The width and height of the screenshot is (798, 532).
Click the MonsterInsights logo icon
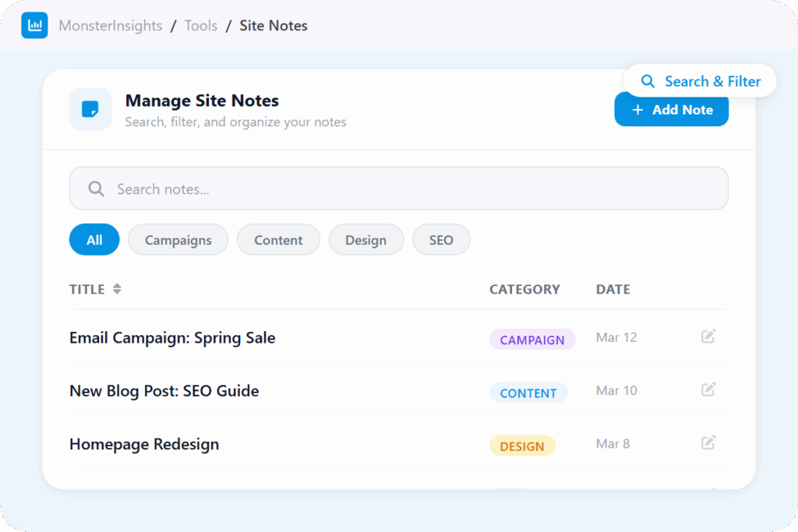(34, 26)
